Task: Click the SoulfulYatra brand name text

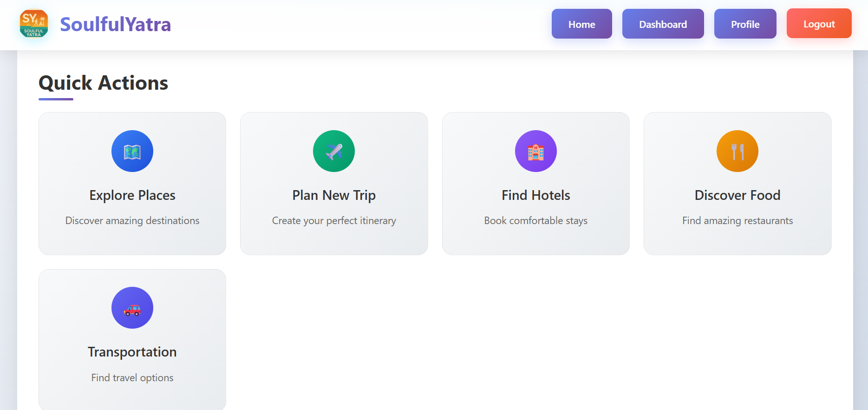Action: pyautogui.click(x=116, y=24)
